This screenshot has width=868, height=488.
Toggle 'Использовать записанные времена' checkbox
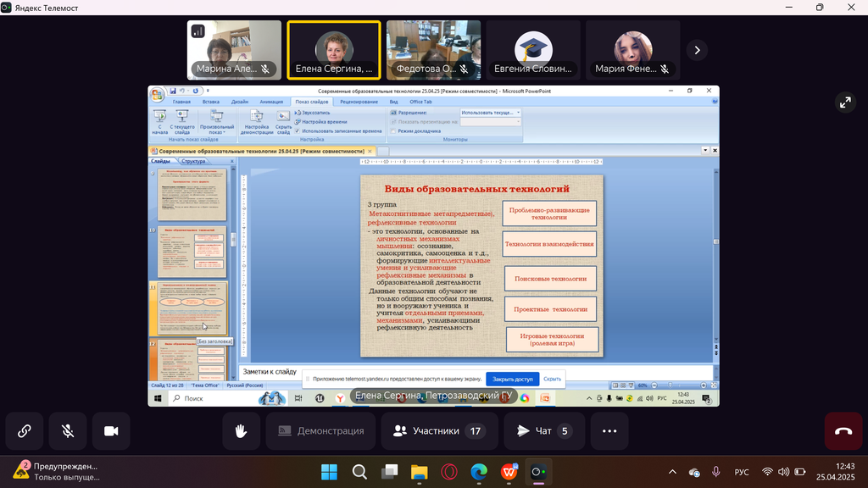[x=298, y=131]
